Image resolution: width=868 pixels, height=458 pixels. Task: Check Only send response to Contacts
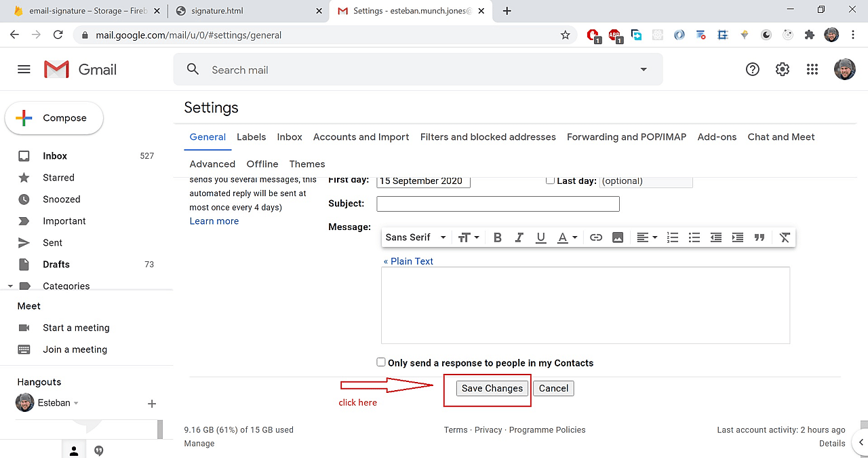coord(381,362)
